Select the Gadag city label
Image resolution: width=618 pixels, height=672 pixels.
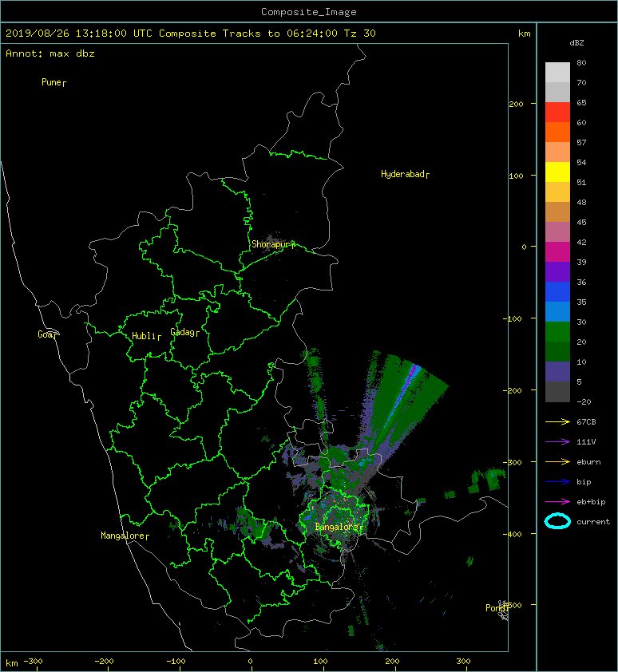coord(183,332)
